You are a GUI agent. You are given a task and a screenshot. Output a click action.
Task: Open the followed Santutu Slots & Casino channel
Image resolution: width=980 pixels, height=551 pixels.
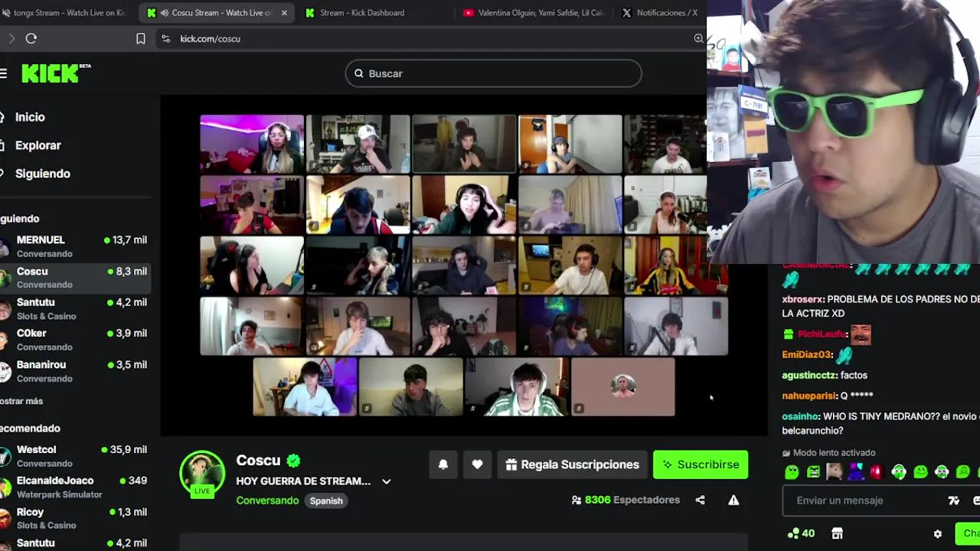pos(75,309)
